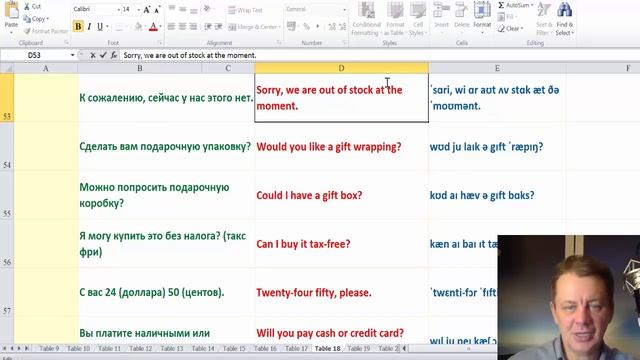640x360 pixels.
Task: Switch to the Table 12 sheet tab
Action: (140, 348)
